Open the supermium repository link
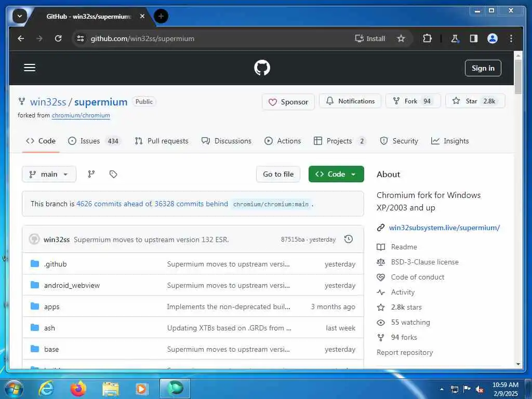 click(101, 102)
